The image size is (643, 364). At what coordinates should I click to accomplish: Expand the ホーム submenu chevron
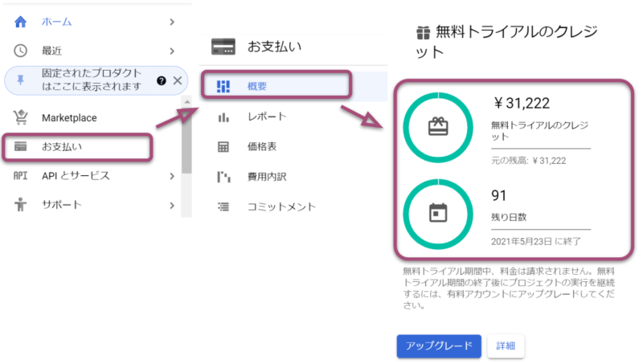pyautogui.click(x=172, y=23)
